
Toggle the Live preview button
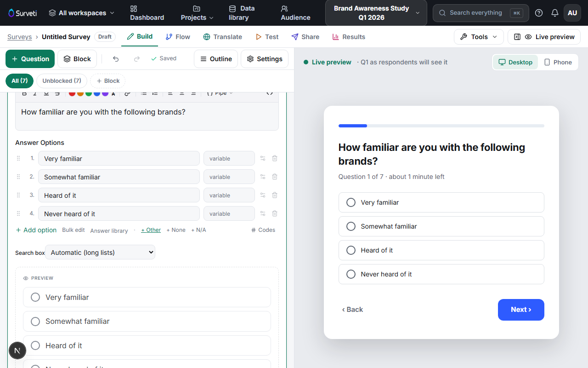coord(544,37)
